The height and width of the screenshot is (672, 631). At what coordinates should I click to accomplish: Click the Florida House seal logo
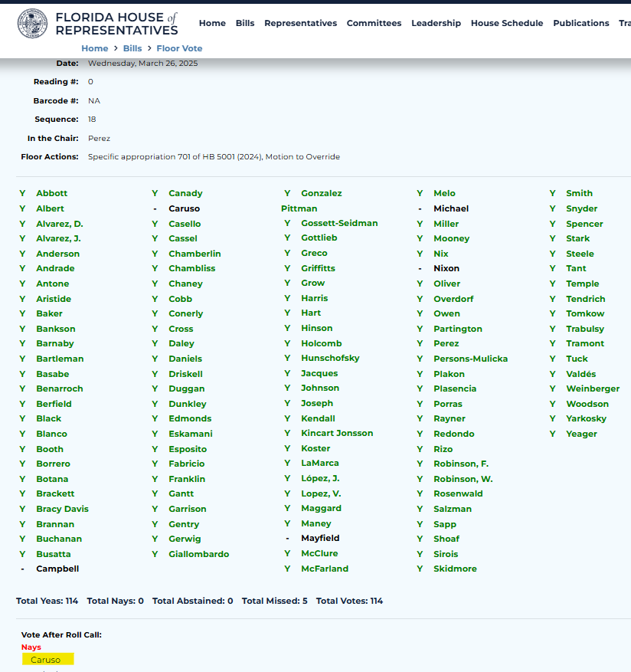pos(32,23)
